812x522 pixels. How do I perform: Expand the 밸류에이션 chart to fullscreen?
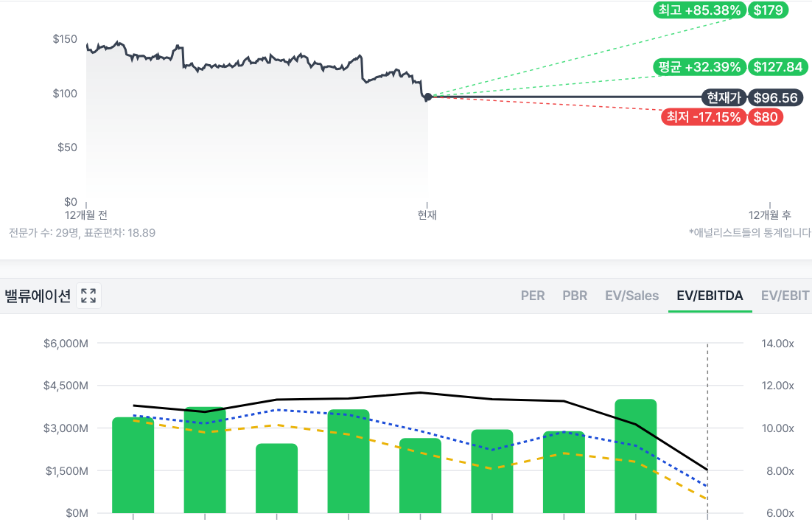[88, 296]
